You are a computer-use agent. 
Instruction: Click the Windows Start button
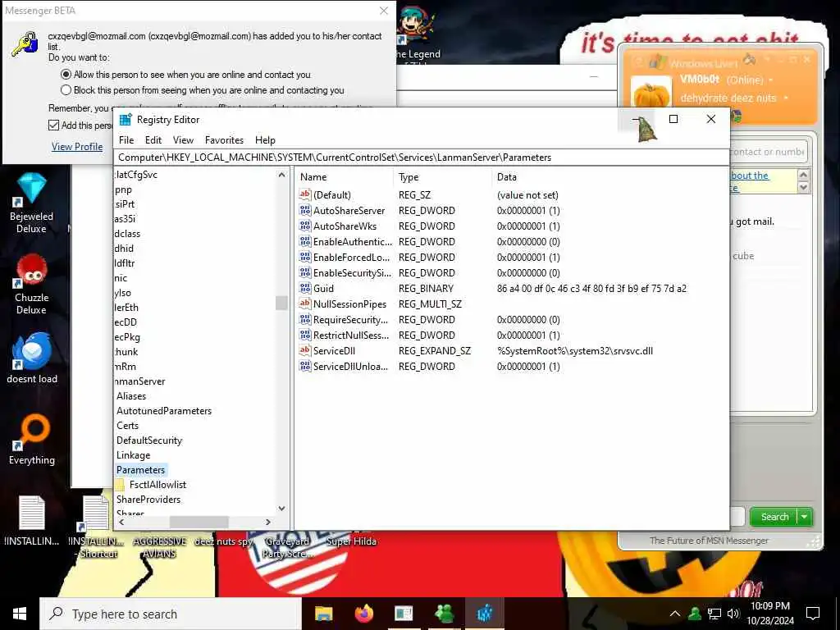click(x=20, y=614)
